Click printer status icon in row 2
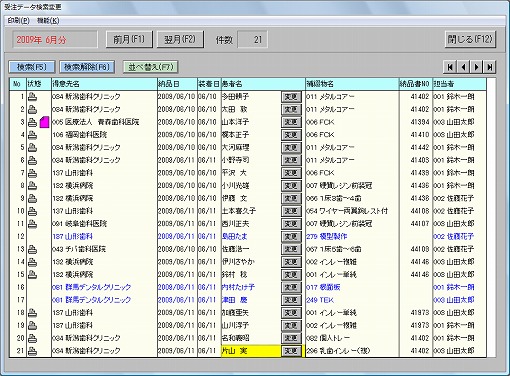This screenshot has height=376, width=510. point(32,109)
